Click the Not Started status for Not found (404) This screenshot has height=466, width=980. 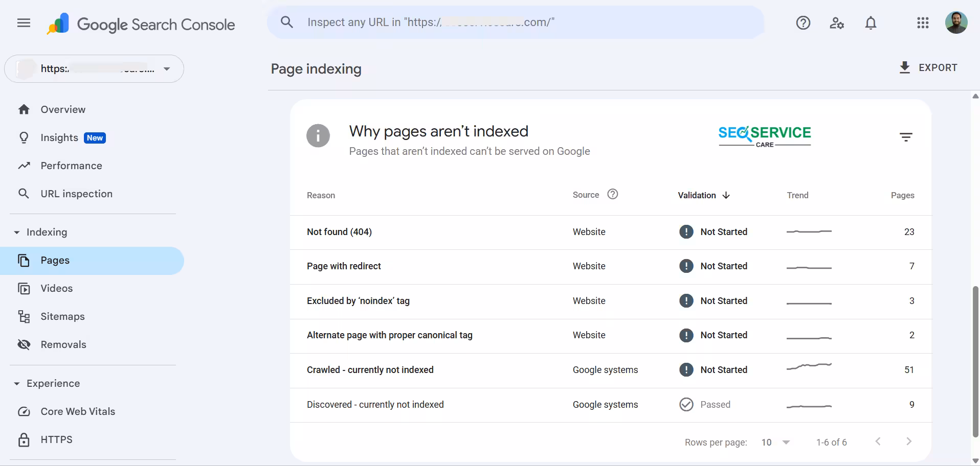[x=724, y=231]
